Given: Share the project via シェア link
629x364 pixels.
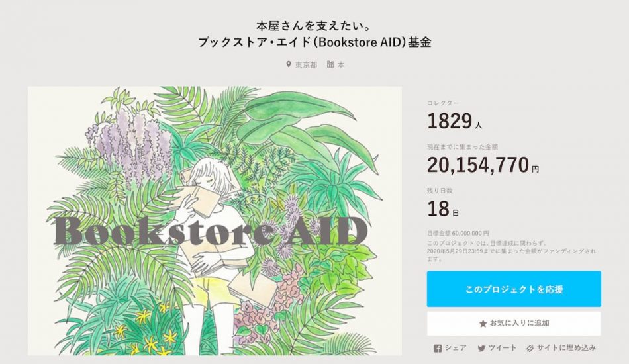Looking at the screenshot, I should 456,348.
